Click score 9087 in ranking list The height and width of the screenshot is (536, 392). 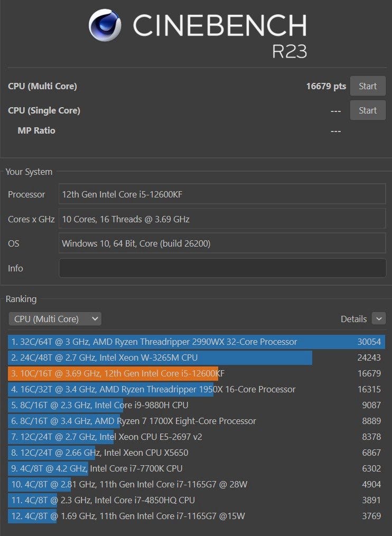[371, 405]
